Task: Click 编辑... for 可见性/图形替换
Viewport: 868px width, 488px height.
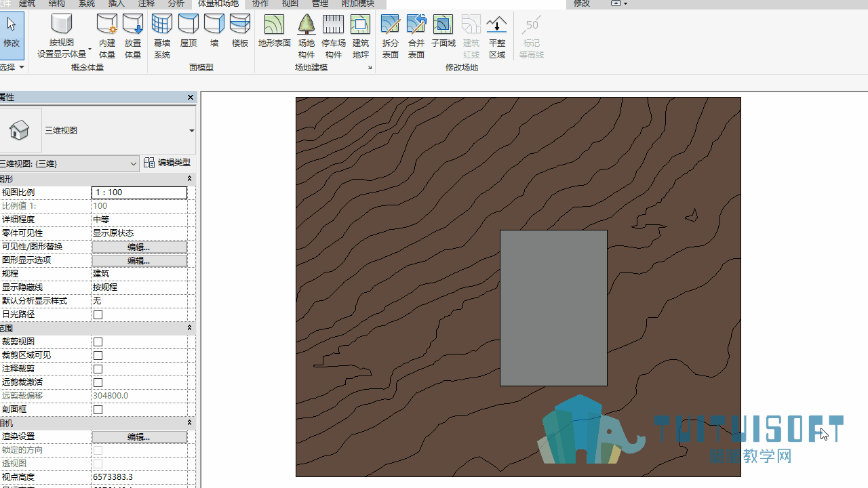Action: [139, 247]
